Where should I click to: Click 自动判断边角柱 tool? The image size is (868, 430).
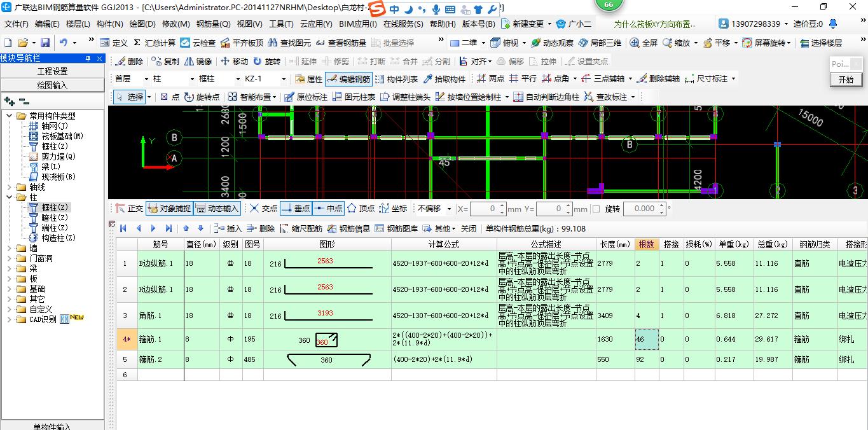pyautogui.click(x=546, y=97)
